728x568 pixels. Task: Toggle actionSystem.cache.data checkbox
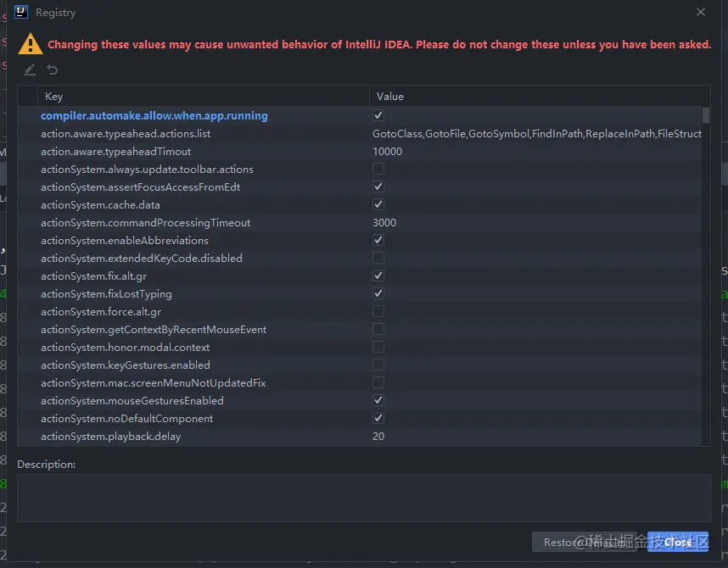(x=378, y=204)
